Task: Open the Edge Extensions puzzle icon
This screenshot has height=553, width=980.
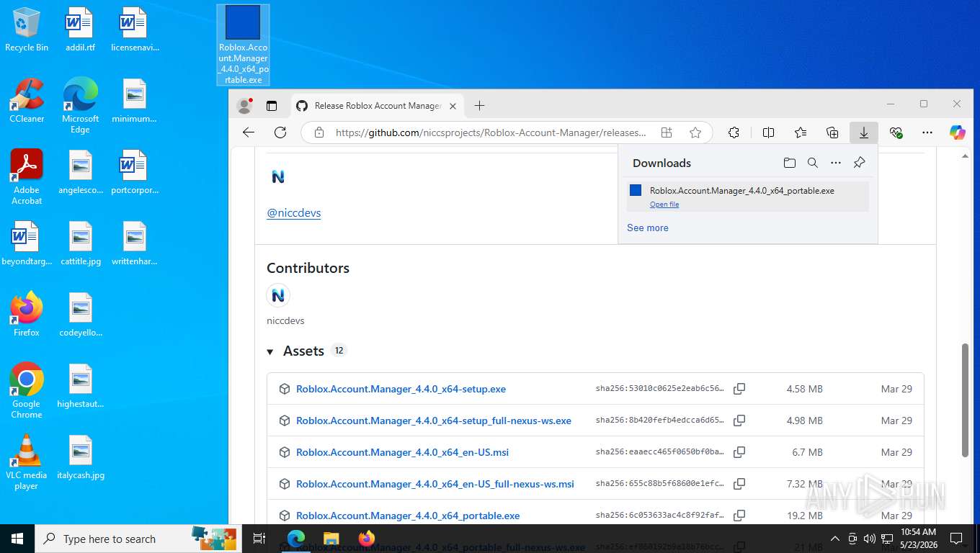Action: click(734, 132)
